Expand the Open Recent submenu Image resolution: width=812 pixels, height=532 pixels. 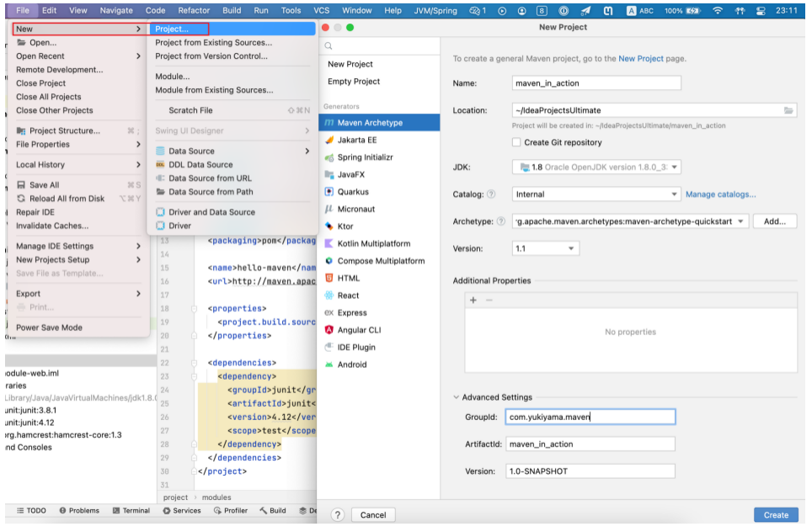[x=77, y=56]
